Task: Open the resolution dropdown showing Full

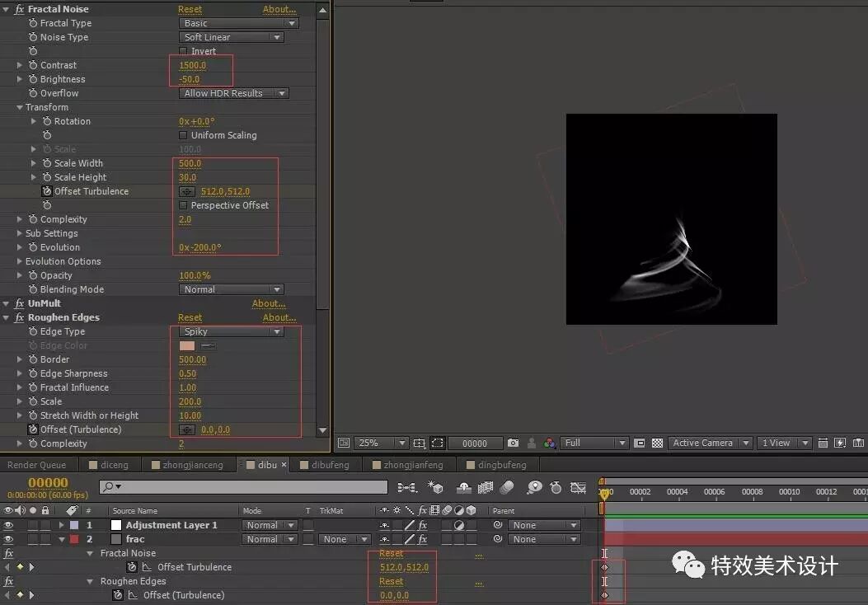Action: [x=594, y=443]
